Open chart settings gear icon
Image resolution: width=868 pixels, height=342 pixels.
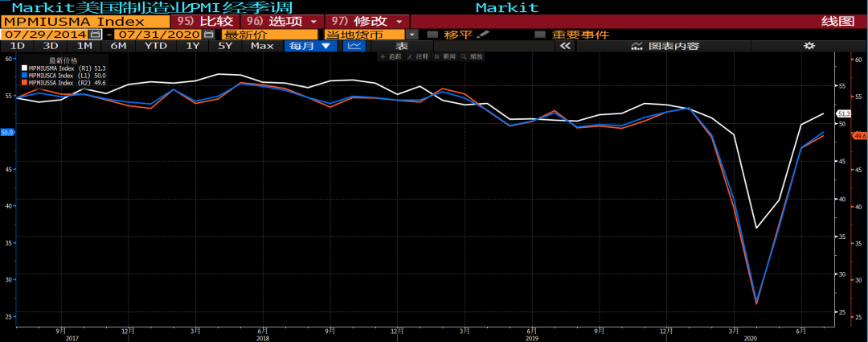coord(809,46)
